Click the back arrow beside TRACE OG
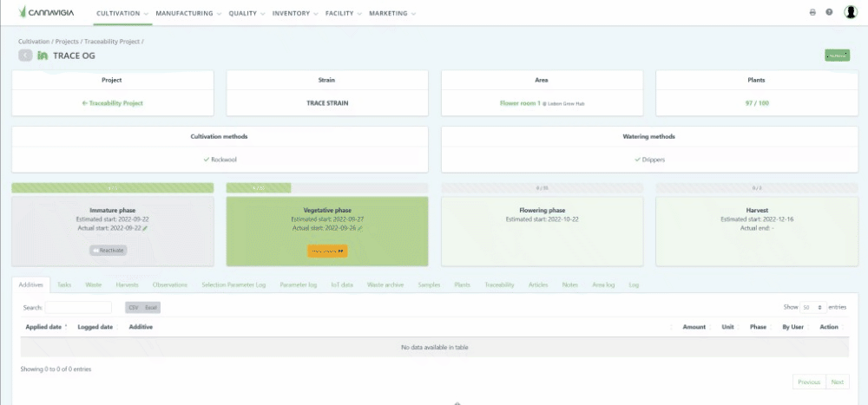This screenshot has width=868, height=405. 25,56
